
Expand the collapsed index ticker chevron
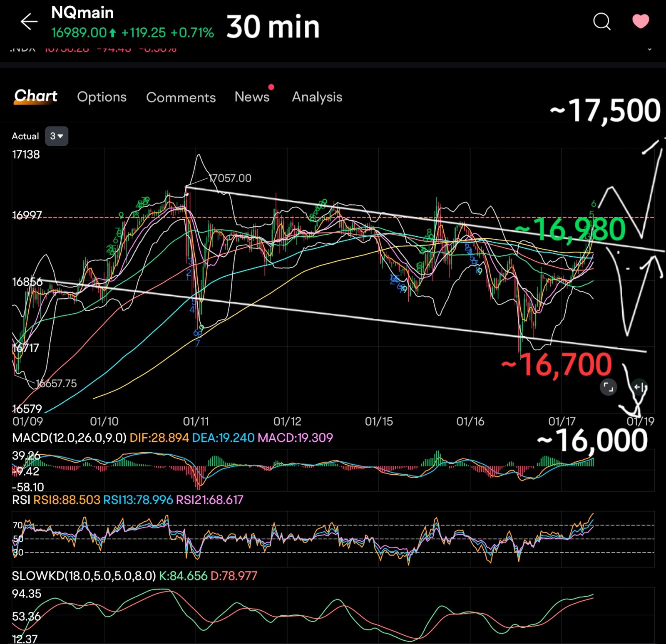click(649, 49)
